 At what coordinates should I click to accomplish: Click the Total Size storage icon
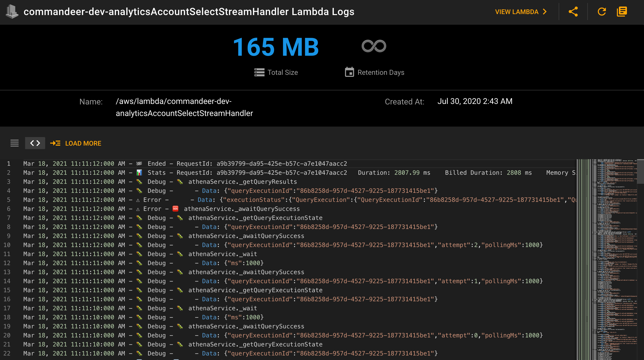[259, 72]
